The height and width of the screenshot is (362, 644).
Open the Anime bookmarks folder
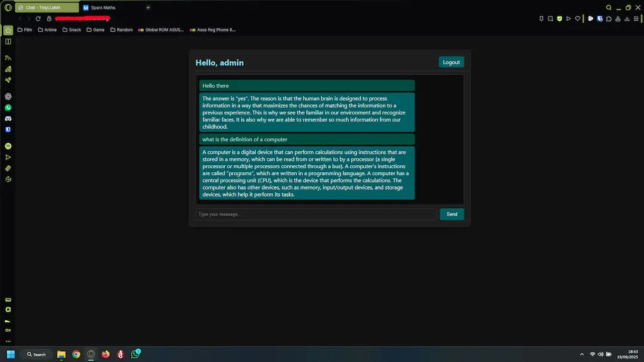click(x=47, y=29)
